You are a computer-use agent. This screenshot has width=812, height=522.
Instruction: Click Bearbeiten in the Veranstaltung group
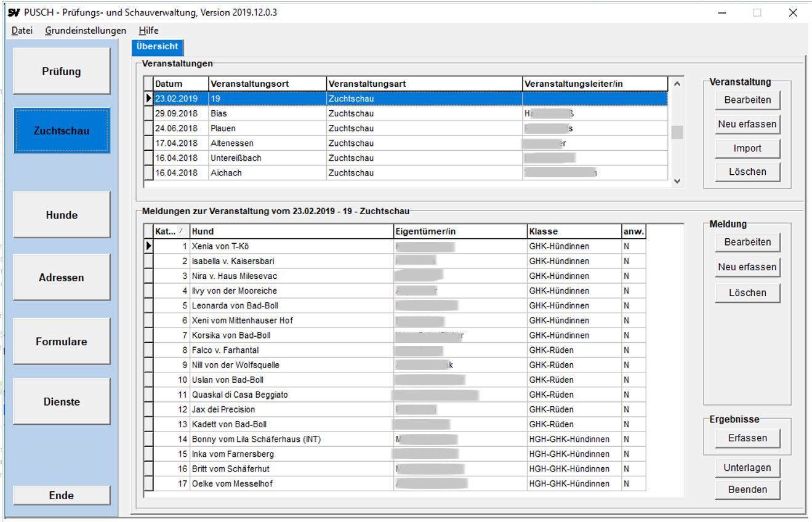747,100
